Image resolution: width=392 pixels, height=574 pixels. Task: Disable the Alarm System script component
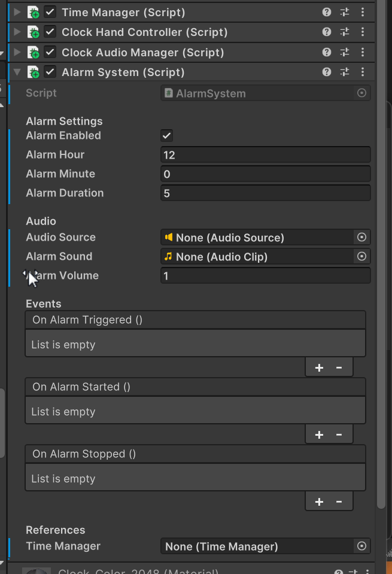pyautogui.click(x=50, y=72)
